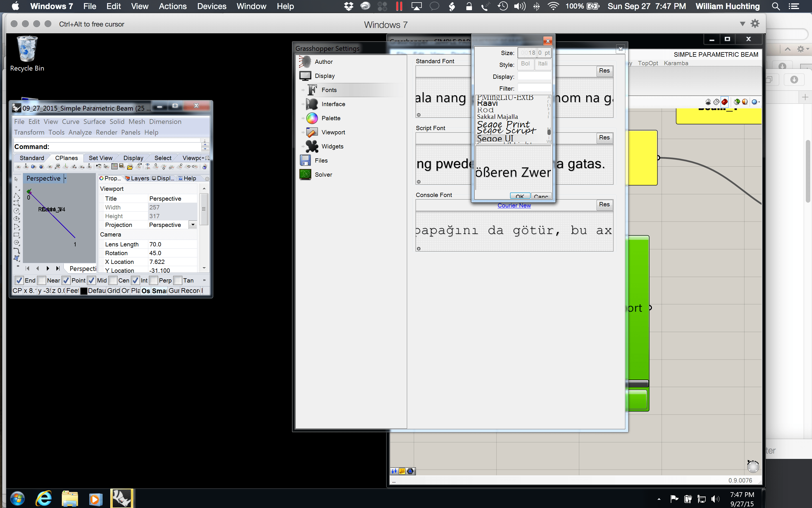Click the properties panel scroll-down arrow
This screenshot has width=812, height=508.
(204, 268)
